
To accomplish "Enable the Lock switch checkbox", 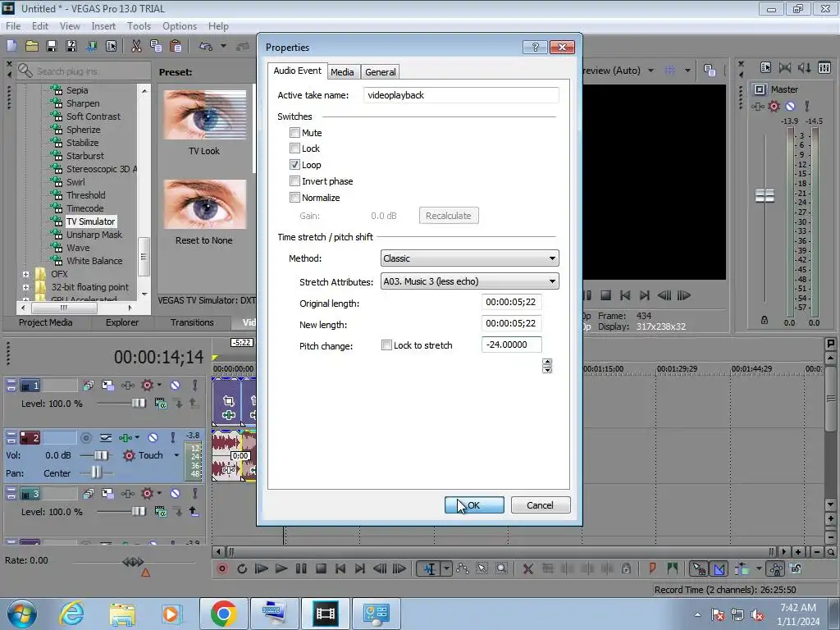I will click(294, 148).
